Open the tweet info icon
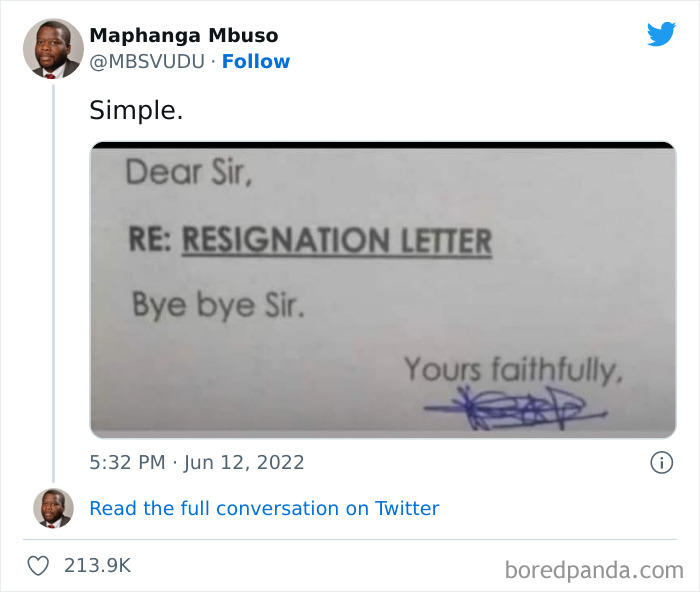Screen dimensions: 700x592 pyautogui.click(x=660, y=462)
